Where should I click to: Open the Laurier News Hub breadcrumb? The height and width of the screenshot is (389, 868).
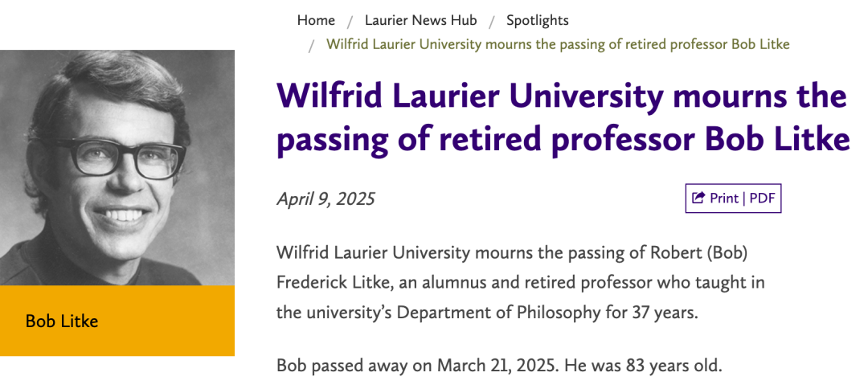click(x=420, y=20)
